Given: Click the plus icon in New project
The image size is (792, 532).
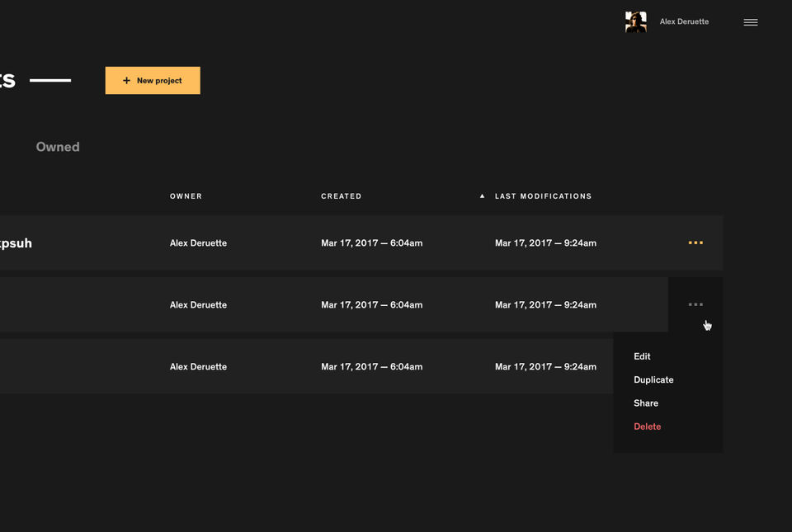Looking at the screenshot, I should click(x=126, y=80).
